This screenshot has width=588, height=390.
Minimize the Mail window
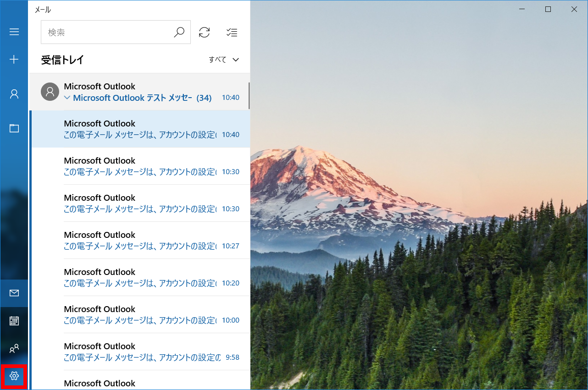point(521,9)
